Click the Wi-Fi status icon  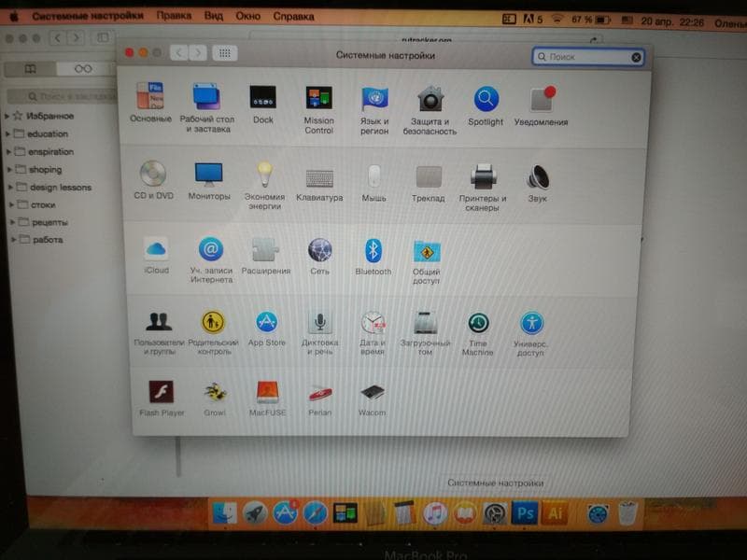pos(557,19)
